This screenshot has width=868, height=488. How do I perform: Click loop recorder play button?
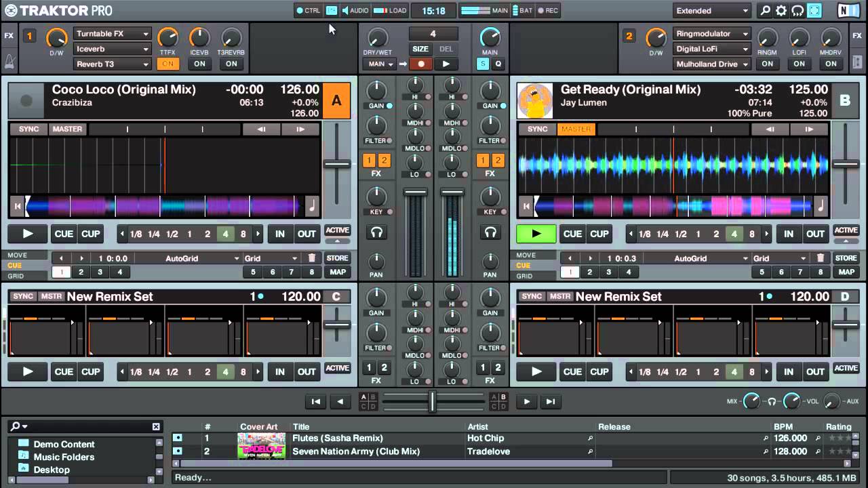pos(446,64)
